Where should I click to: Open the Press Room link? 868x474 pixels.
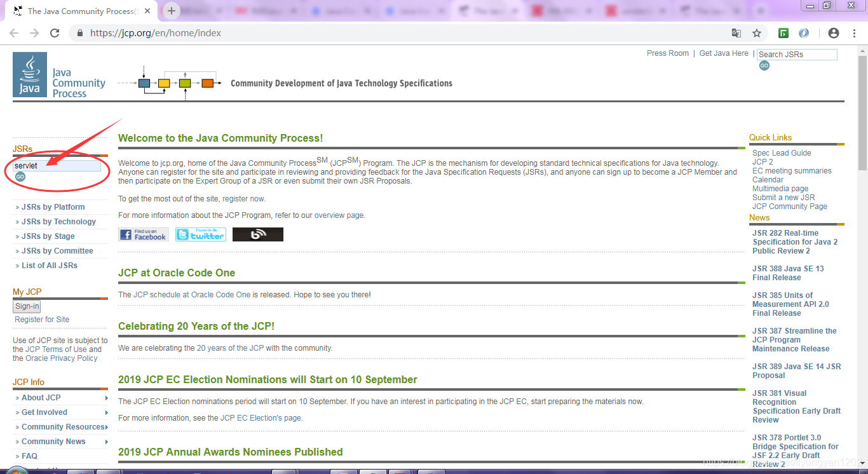click(x=668, y=53)
